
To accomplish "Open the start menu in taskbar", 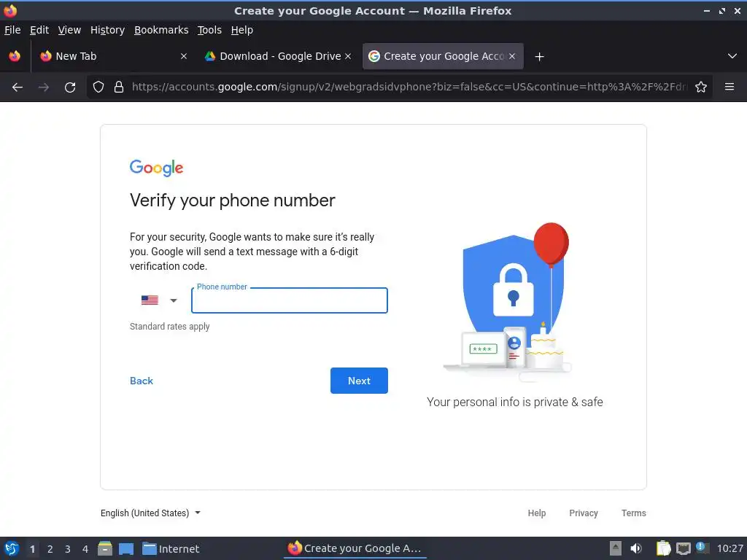I will 12,548.
